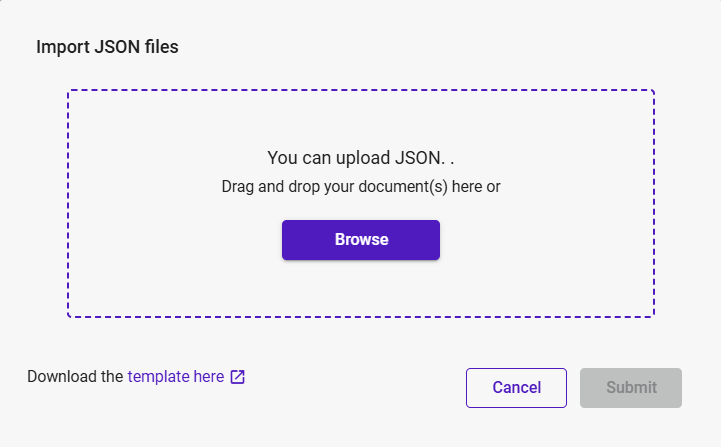Select the purple Browse file picker button
The image size is (721, 447).
[x=360, y=240]
